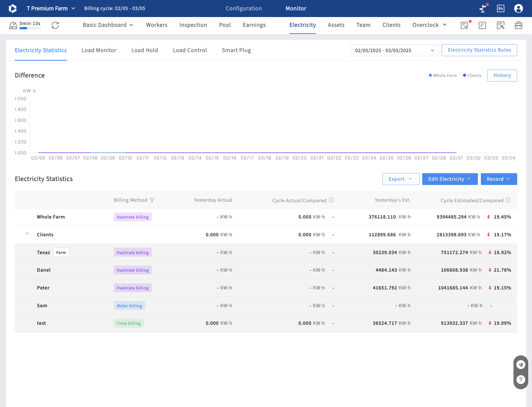Open the Export dropdown
This screenshot has width=532, height=407.
[x=401, y=179]
